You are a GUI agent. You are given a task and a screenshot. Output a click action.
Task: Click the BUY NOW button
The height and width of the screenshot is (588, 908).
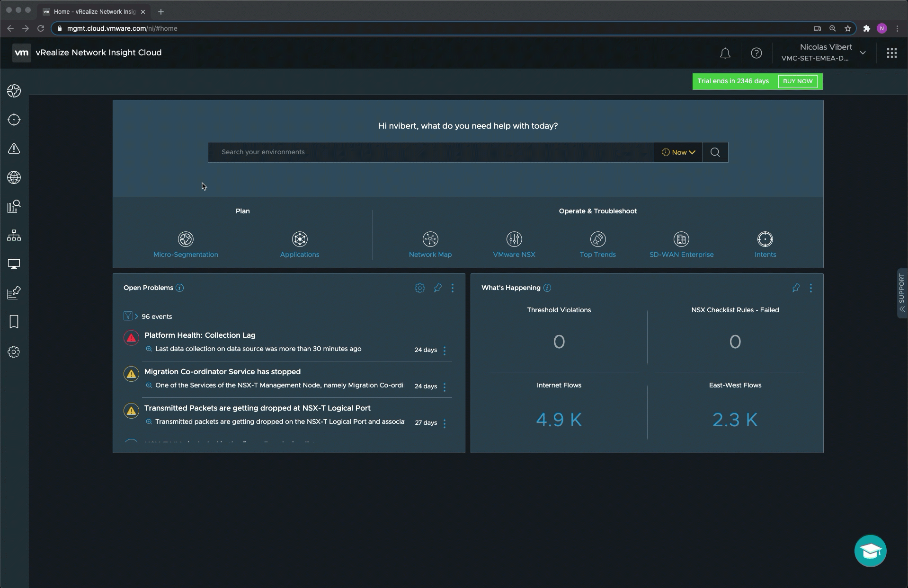797,81
